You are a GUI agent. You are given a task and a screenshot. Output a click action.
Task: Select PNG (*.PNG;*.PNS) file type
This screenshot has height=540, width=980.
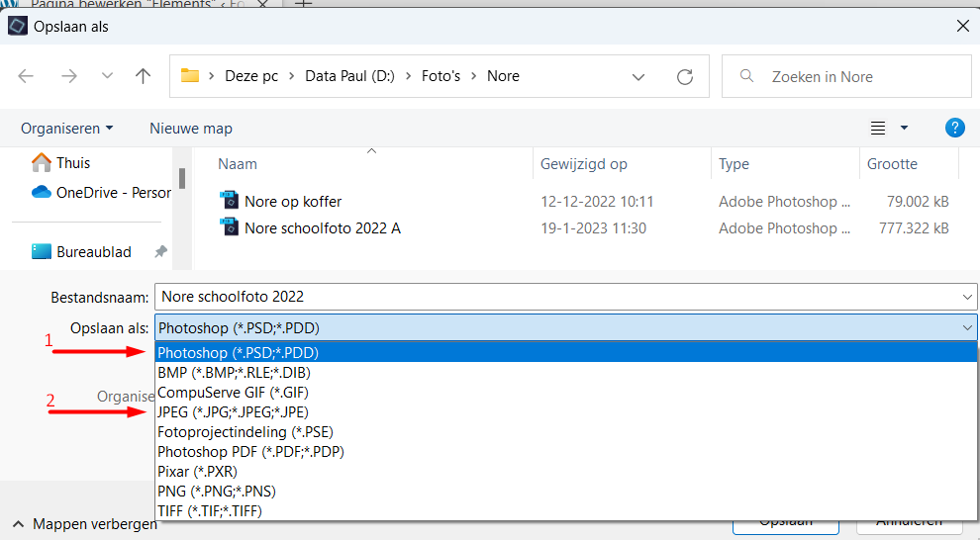pos(216,491)
